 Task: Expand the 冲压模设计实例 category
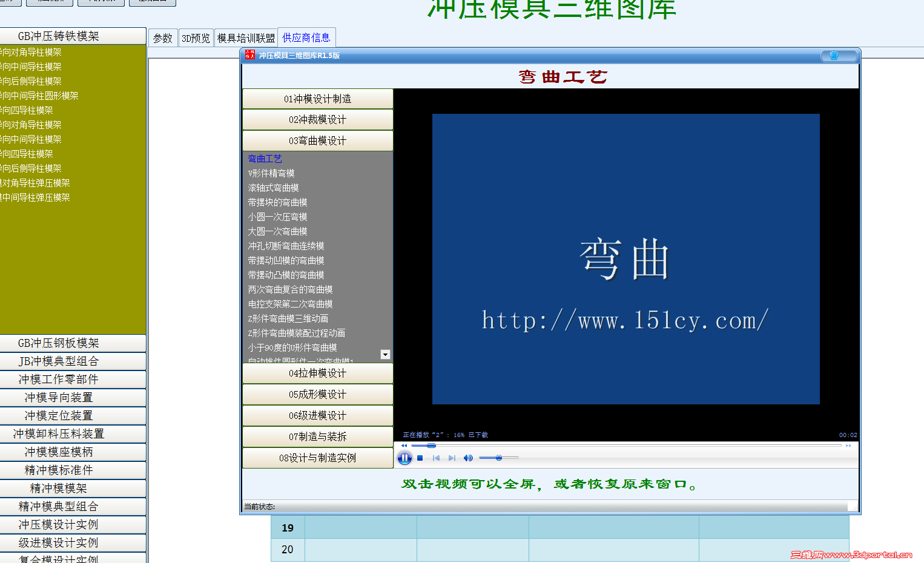point(73,525)
